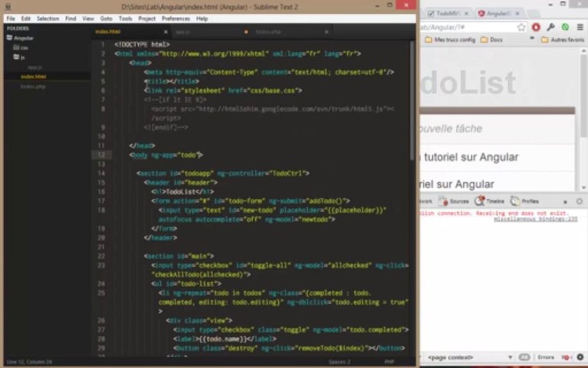Open the Docs bookmark folder
This screenshot has width=588, height=368.
point(491,39)
